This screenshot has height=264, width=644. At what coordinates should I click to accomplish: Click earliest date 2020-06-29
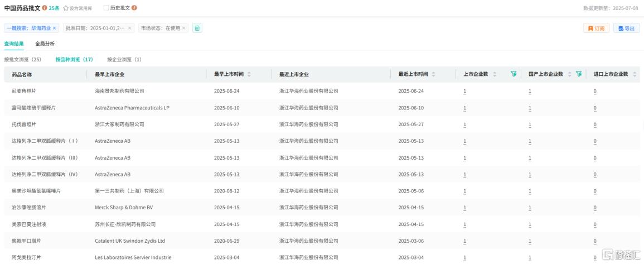[227, 241]
